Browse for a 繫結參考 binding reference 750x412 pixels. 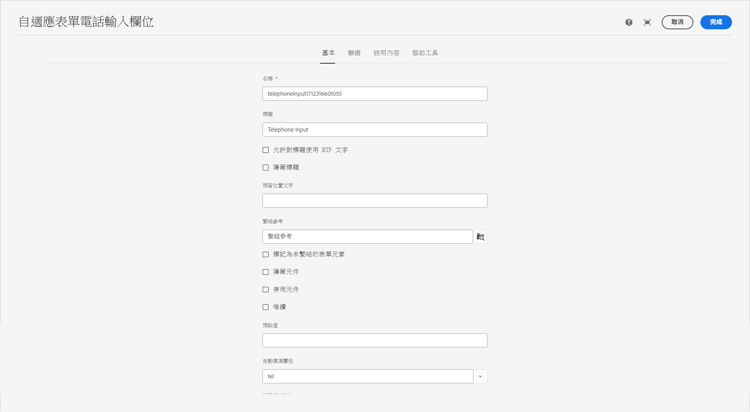pos(481,236)
